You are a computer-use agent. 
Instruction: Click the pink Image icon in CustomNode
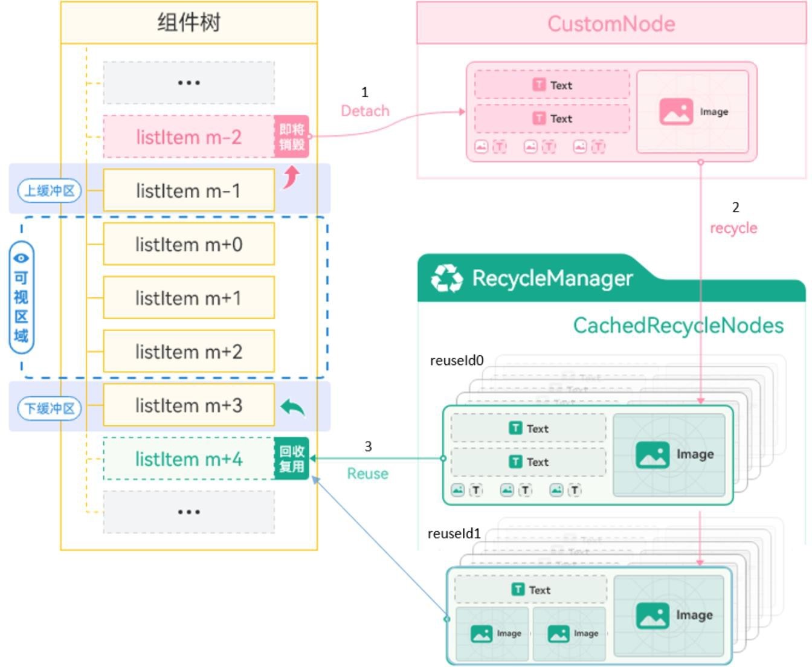point(676,112)
